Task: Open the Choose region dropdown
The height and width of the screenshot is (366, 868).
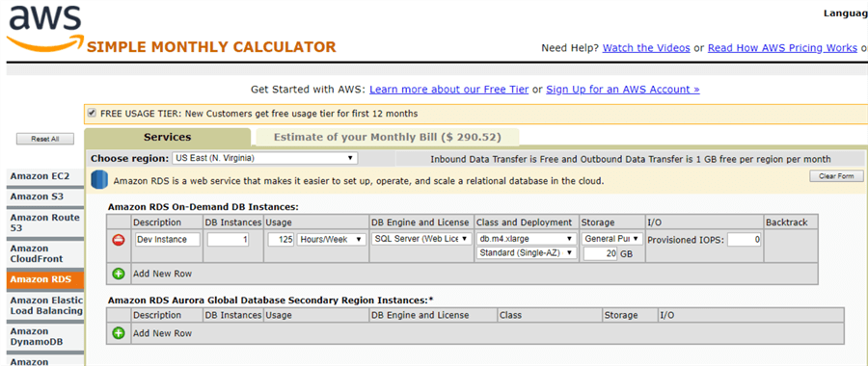Action: (x=264, y=158)
